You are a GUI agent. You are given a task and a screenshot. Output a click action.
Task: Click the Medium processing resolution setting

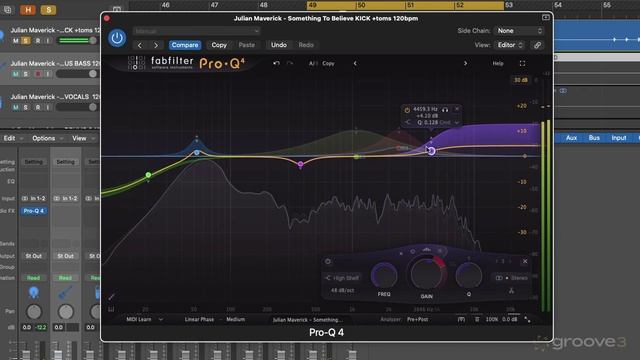236,320
